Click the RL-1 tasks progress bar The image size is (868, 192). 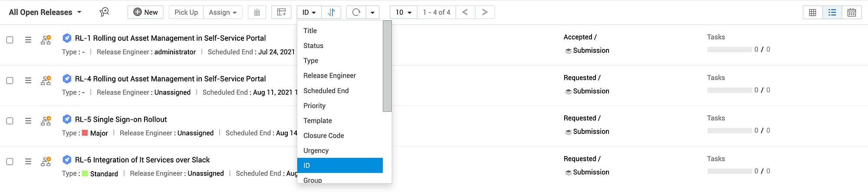(729, 49)
